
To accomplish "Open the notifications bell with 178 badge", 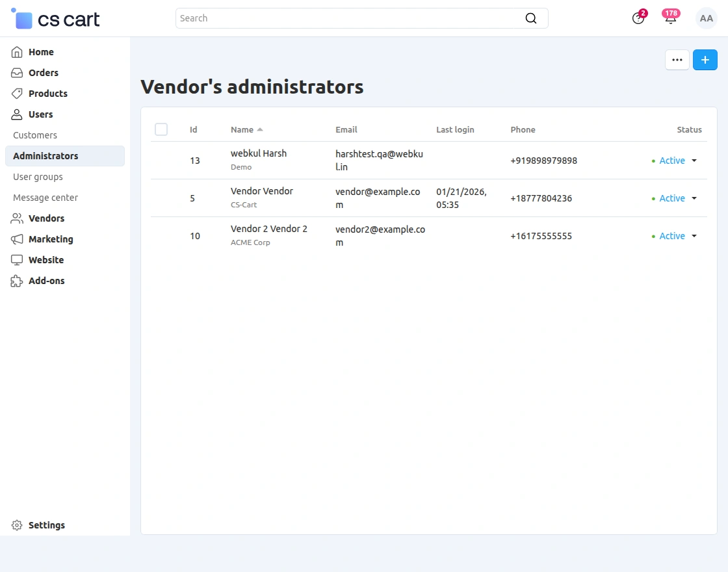I will pos(670,18).
